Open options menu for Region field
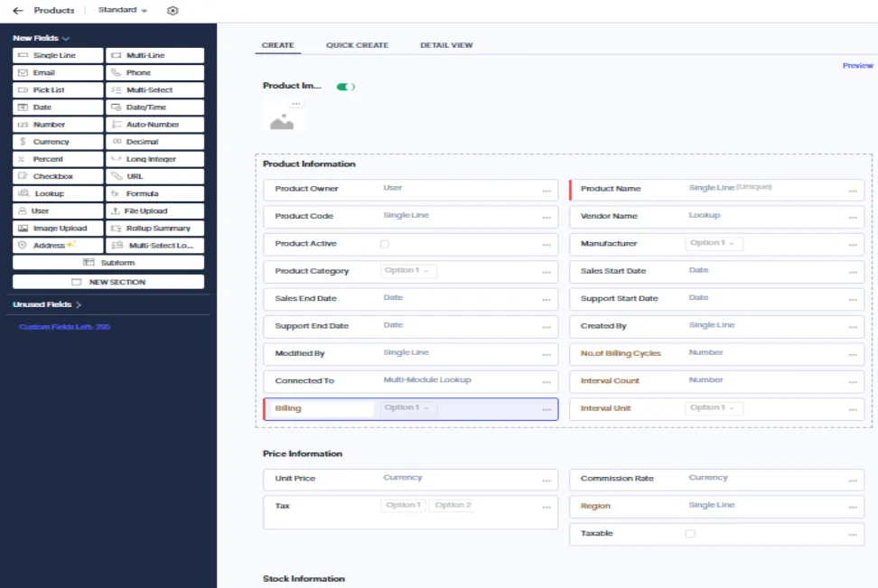The image size is (878, 588). pos(852,508)
